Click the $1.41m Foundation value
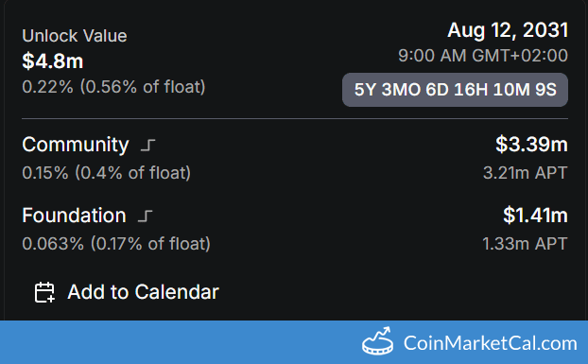The image size is (588, 364). coord(535,216)
